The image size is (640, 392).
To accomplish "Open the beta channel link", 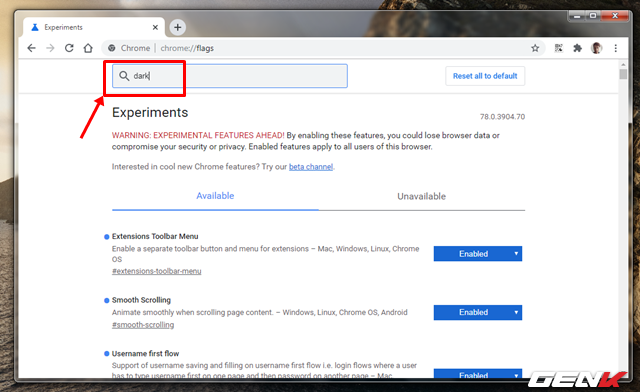I will pyautogui.click(x=311, y=167).
